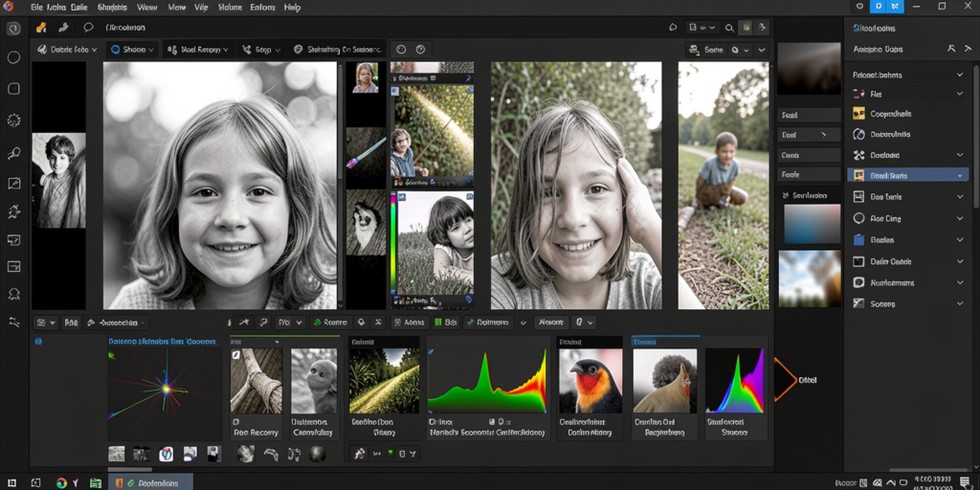This screenshot has height=490, width=980.
Task: Open the chevron dropdown at far right of options bar
Action: [762, 50]
